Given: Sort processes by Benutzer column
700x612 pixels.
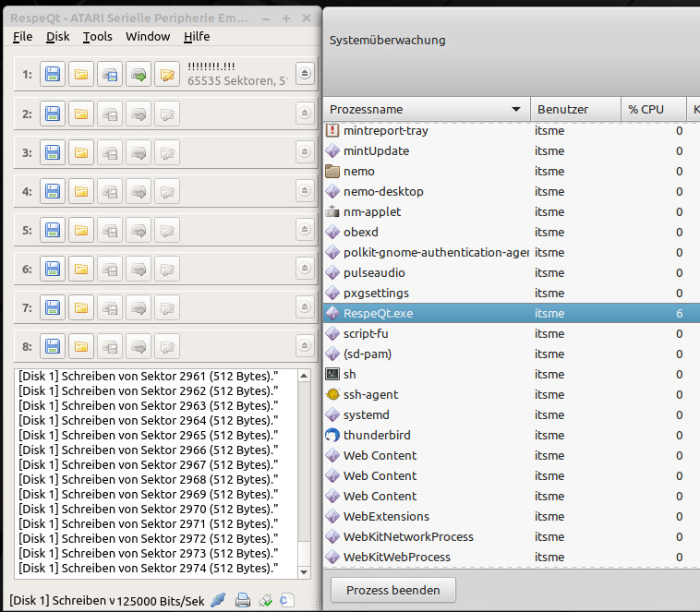Looking at the screenshot, I should [x=575, y=109].
